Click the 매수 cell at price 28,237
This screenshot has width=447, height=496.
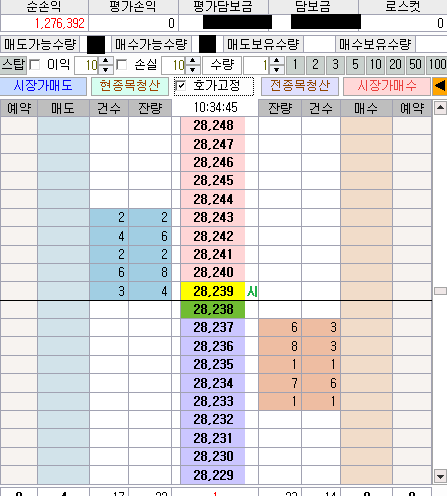[x=366, y=327]
